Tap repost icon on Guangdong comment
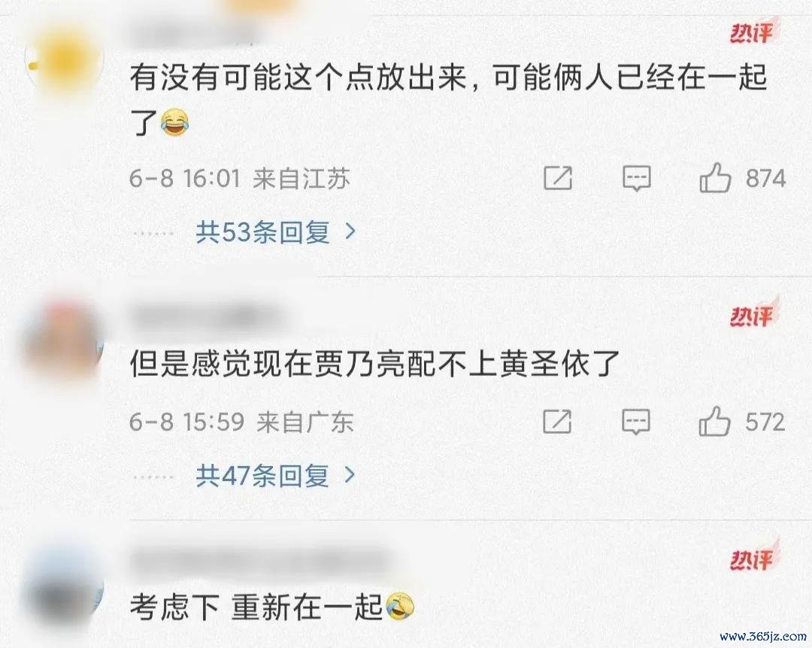Screen dimensions: 812x648 557,421
